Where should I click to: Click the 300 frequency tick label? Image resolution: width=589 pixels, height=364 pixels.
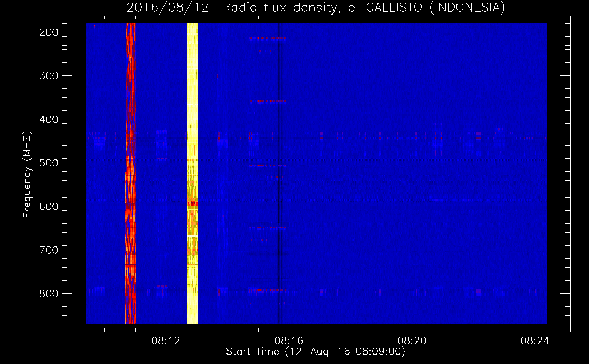point(48,76)
